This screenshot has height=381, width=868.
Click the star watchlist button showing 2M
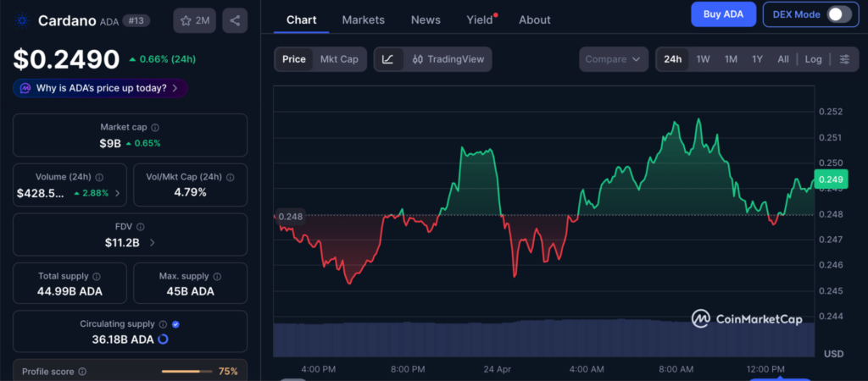194,20
